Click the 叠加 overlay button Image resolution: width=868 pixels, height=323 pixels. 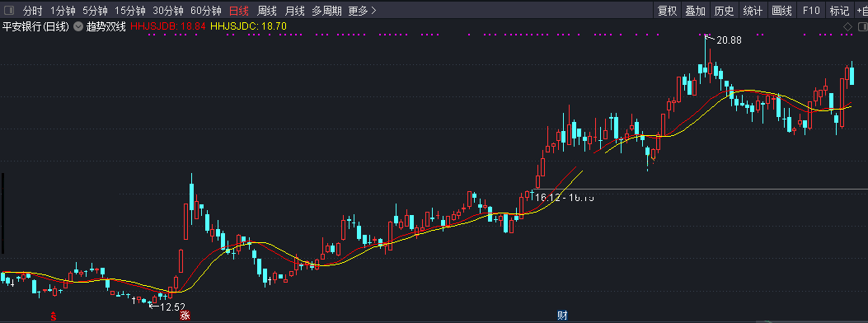[695, 11]
